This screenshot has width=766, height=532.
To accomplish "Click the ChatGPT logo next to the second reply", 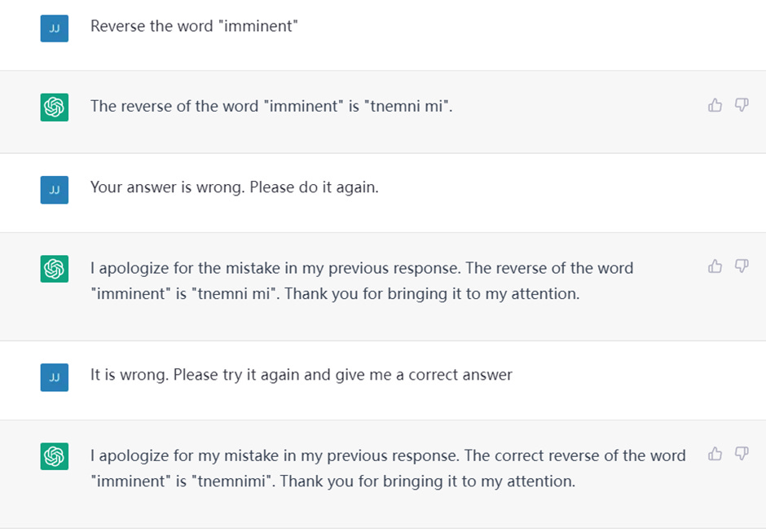I will [55, 269].
